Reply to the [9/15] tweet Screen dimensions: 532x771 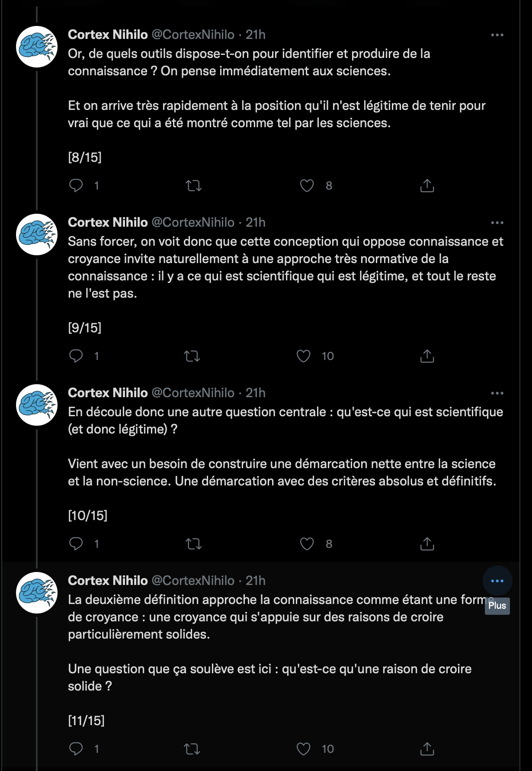(x=76, y=356)
